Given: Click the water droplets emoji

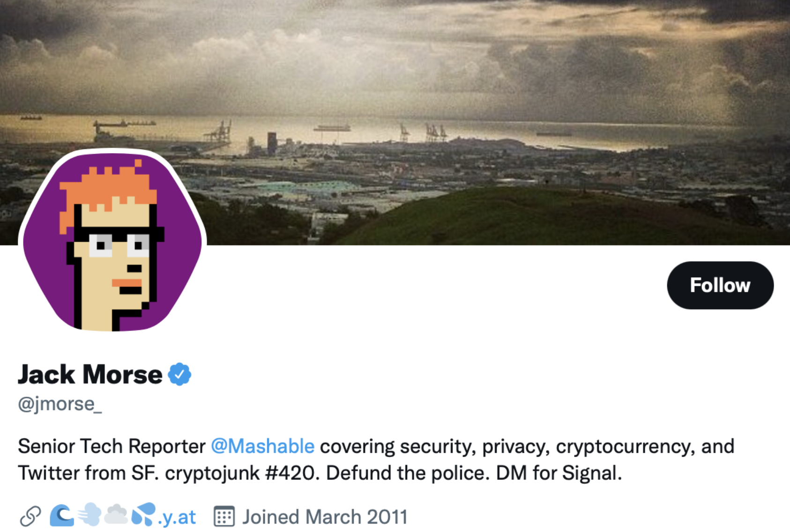Looking at the screenshot, I should click(143, 514).
